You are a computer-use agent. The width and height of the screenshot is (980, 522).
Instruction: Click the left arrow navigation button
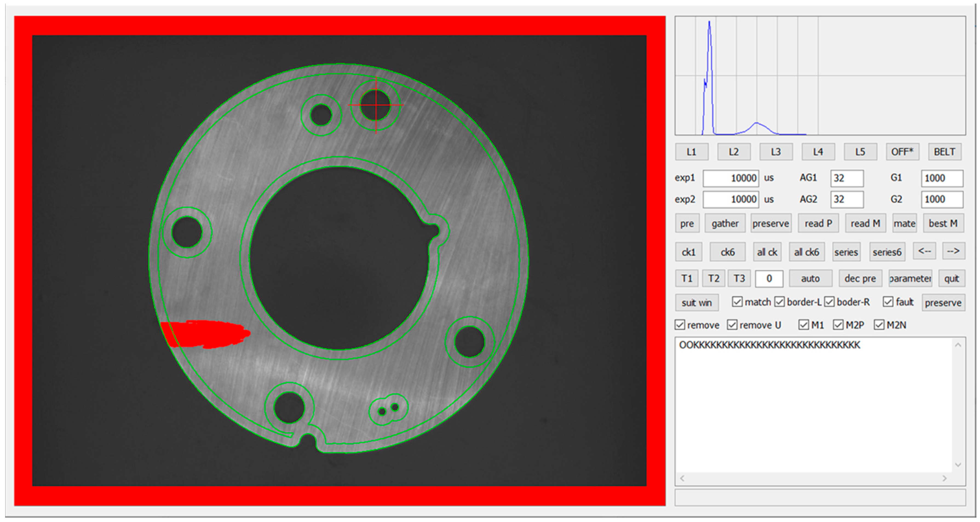(924, 251)
